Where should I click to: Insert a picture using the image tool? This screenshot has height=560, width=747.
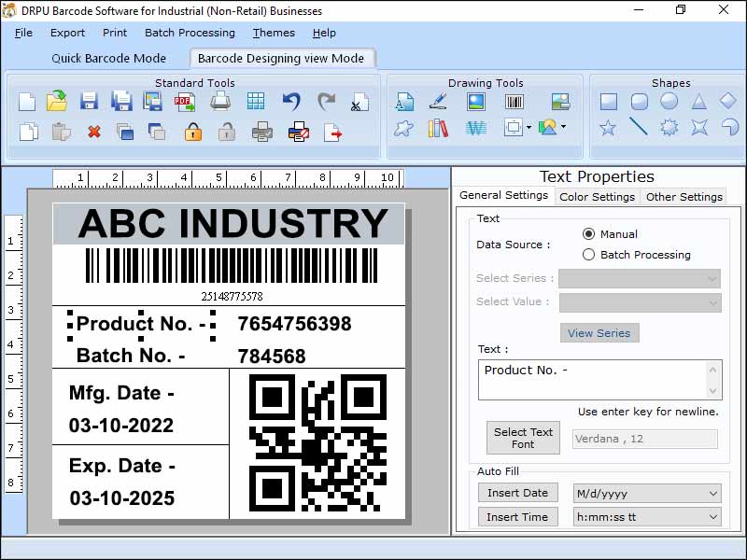(x=476, y=101)
